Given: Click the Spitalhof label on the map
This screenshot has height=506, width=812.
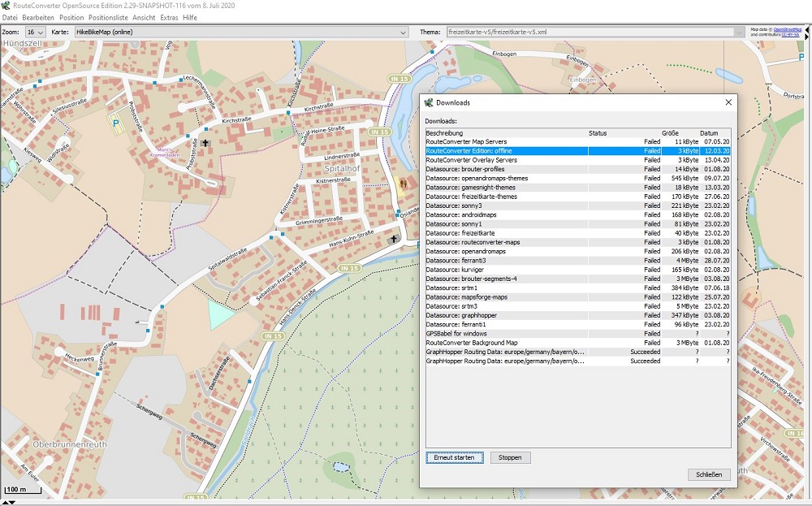Looking at the screenshot, I should point(342,169).
